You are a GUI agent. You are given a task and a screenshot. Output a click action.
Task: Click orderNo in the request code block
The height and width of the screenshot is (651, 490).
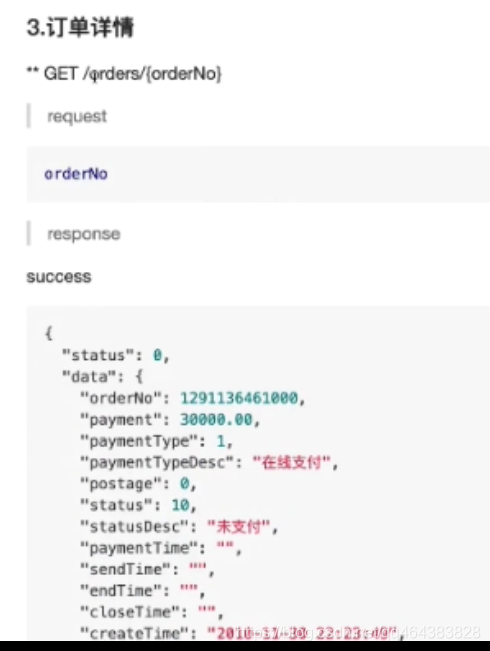point(76,174)
